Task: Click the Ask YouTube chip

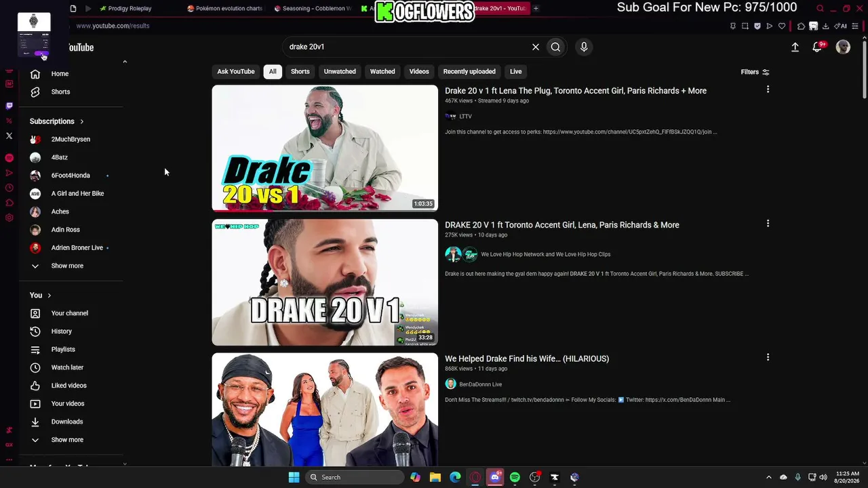Action: pos(236,72)
